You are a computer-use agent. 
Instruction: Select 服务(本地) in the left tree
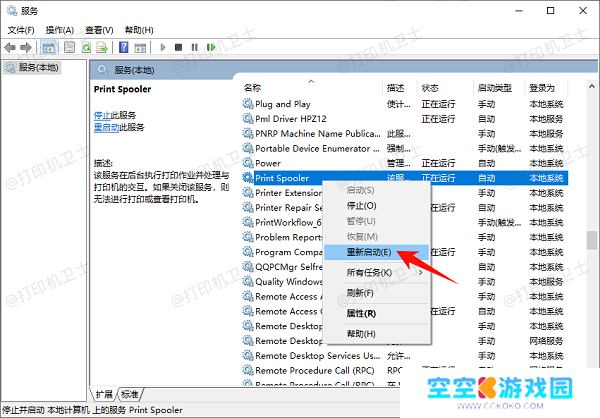(x=32, y=68)
